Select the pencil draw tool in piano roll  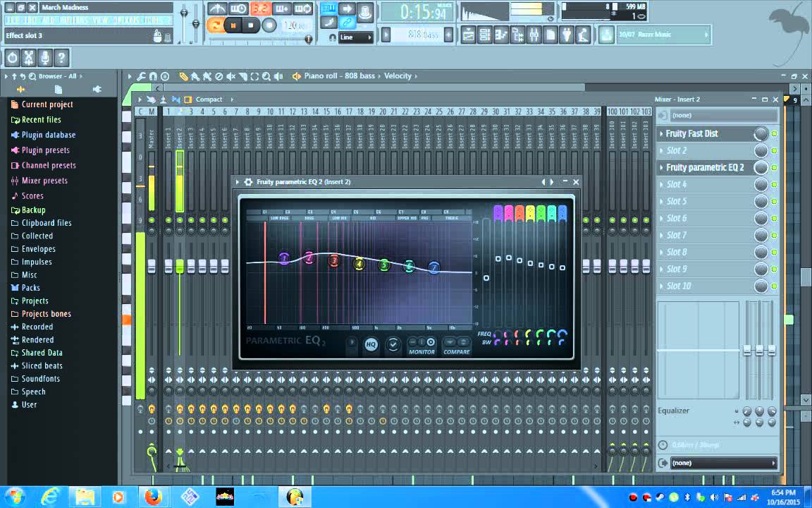tap(183, 76)
